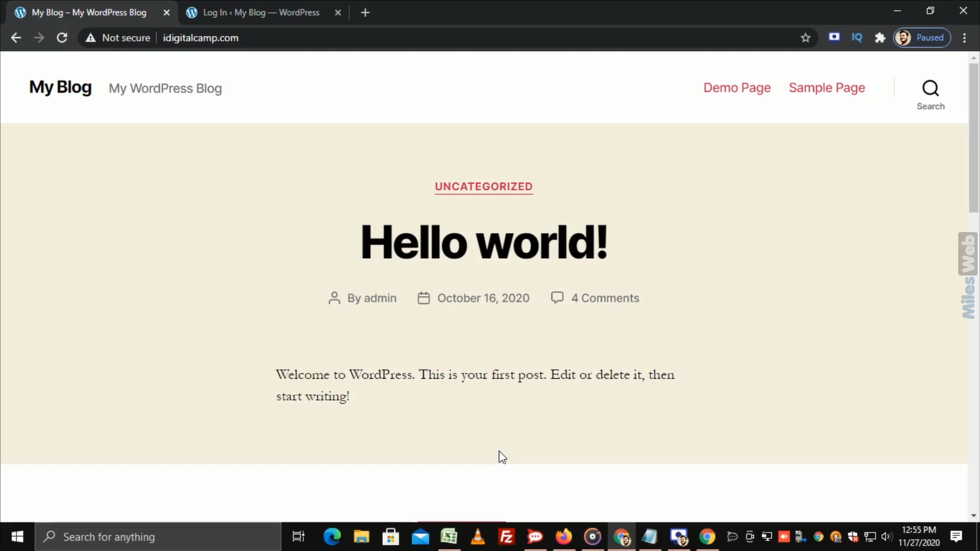Viewport: 980px width, 551px height.
Task: Reload the page with the refresh icon
Action: [x=62, y=38]
